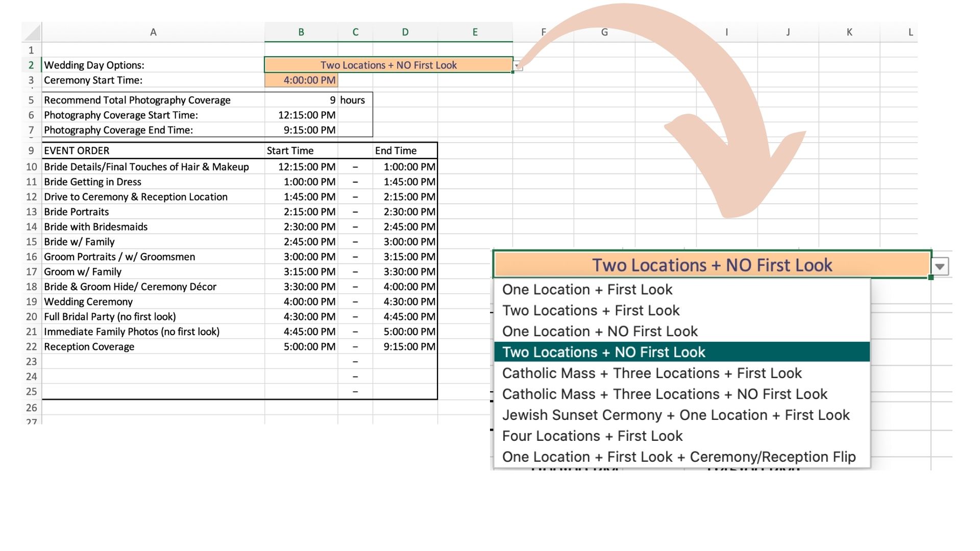Viewport: 980px width, 551px height.
Task: Select One Location + NO First Look
Action: [x=600, y=331]
